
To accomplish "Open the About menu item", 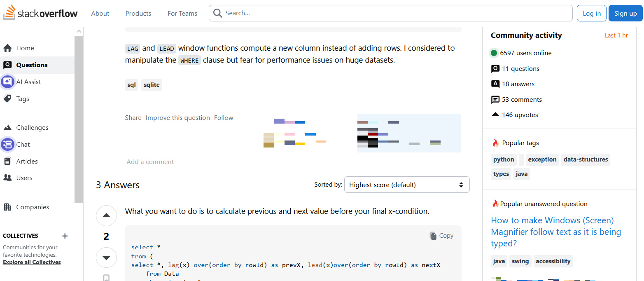I will tap(100, 13).
